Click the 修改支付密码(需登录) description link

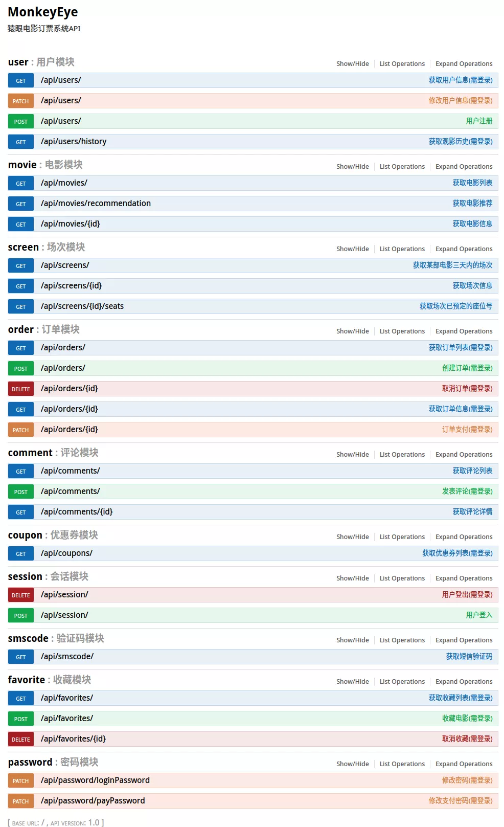[461, 801]
